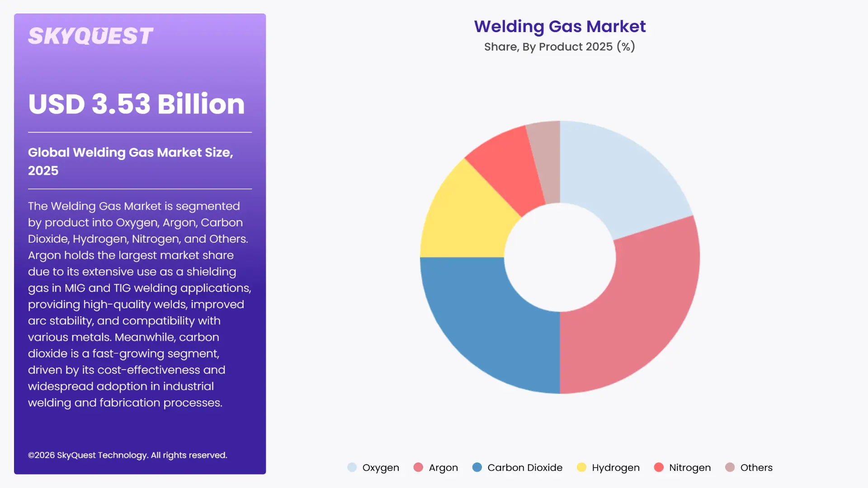Viewport: 868px width, 488px height.
Task: Click the USD 3.53 Billion figure
Action: (137, 104)
